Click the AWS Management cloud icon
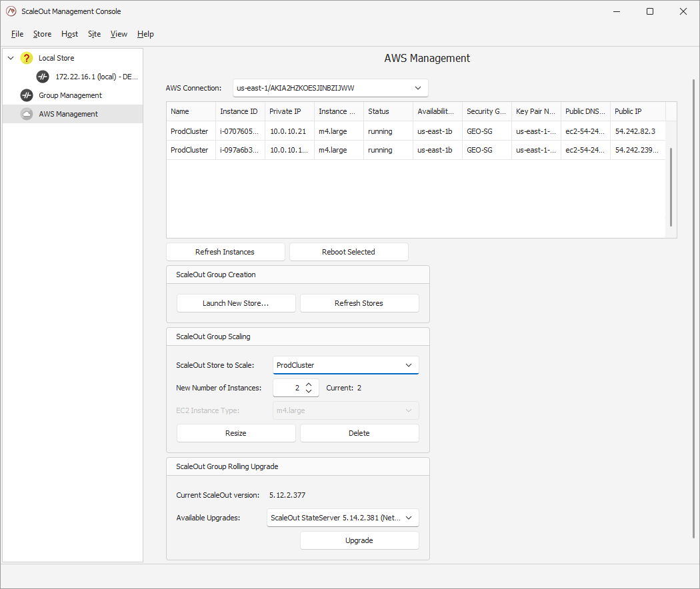Screen dimensions: 700x589 27,114
